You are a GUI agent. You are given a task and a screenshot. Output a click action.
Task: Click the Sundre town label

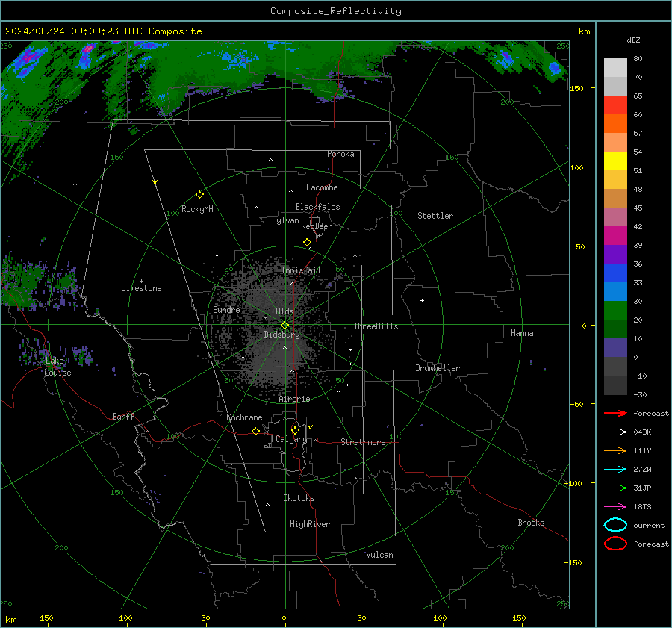[226, 309]
